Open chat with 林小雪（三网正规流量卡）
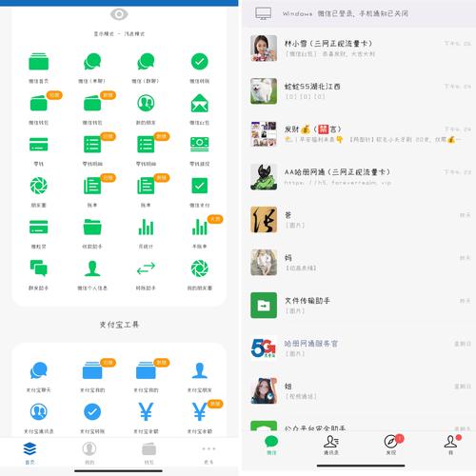476x476 pixels. pyautogui.click(x=359, y=49)
